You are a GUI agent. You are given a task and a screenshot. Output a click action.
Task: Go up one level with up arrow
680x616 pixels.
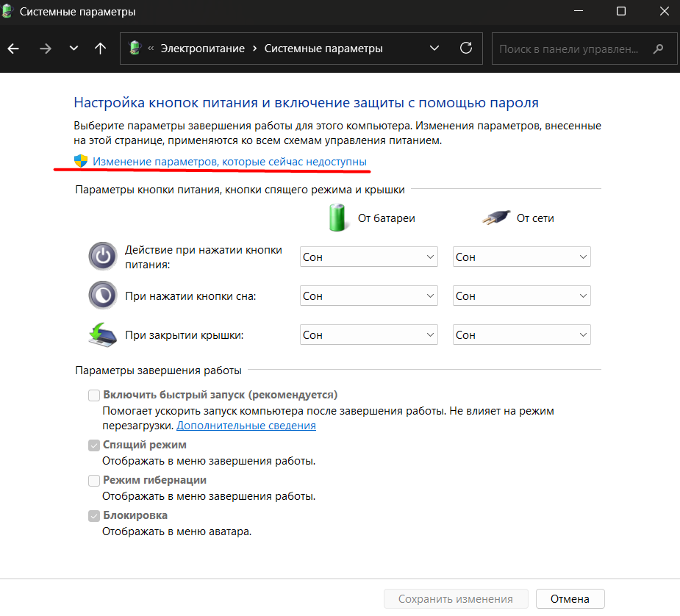100,49
